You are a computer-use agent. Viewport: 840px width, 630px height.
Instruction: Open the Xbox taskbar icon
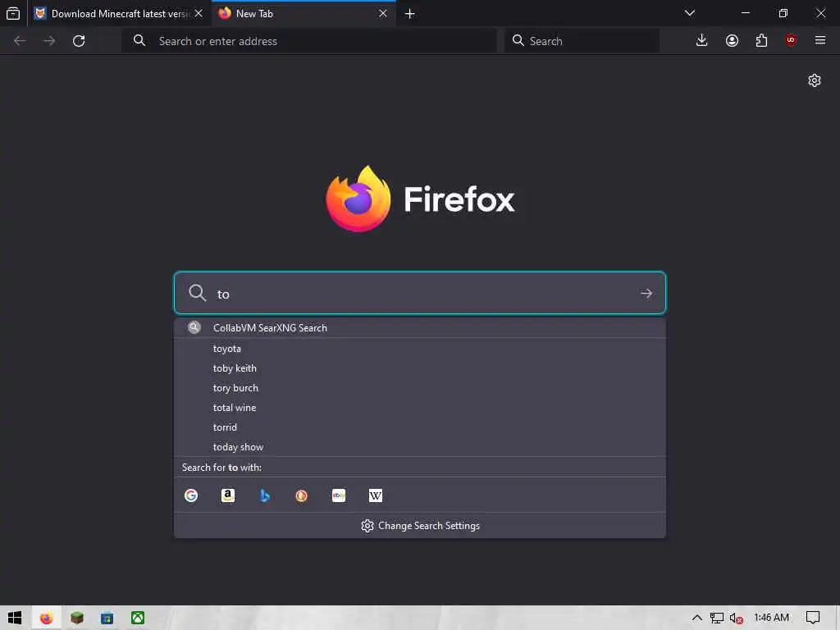click(138, 618)
